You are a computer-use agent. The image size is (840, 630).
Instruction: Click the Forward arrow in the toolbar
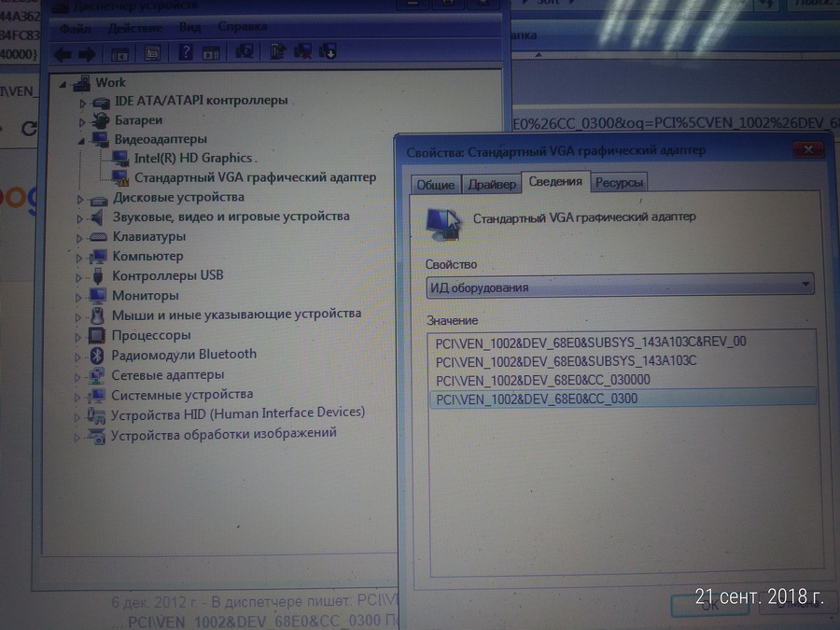click(x=87, y=52)
